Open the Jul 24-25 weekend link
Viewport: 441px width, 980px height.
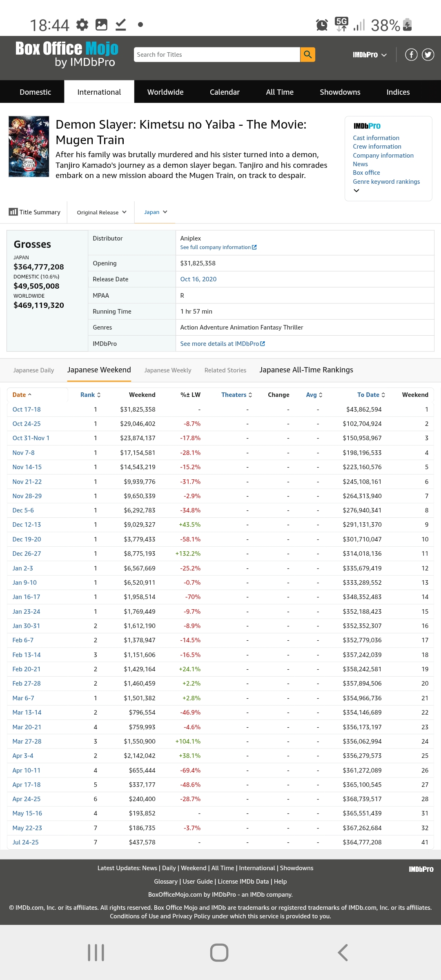[25, 842]
